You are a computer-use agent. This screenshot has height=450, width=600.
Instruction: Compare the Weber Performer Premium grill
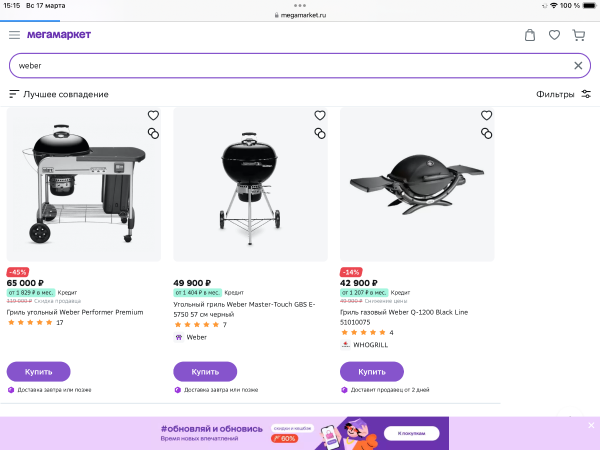[153, 133]
